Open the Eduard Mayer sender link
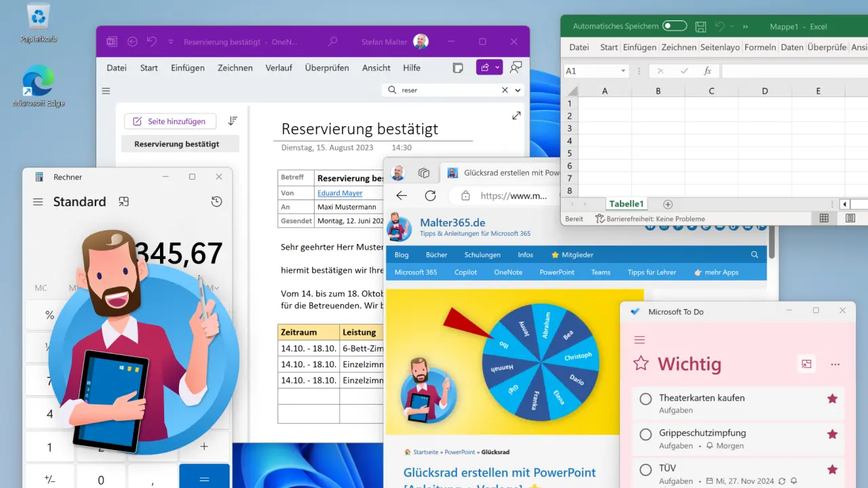This screenshot has height=488, width=868. [340, 192]
